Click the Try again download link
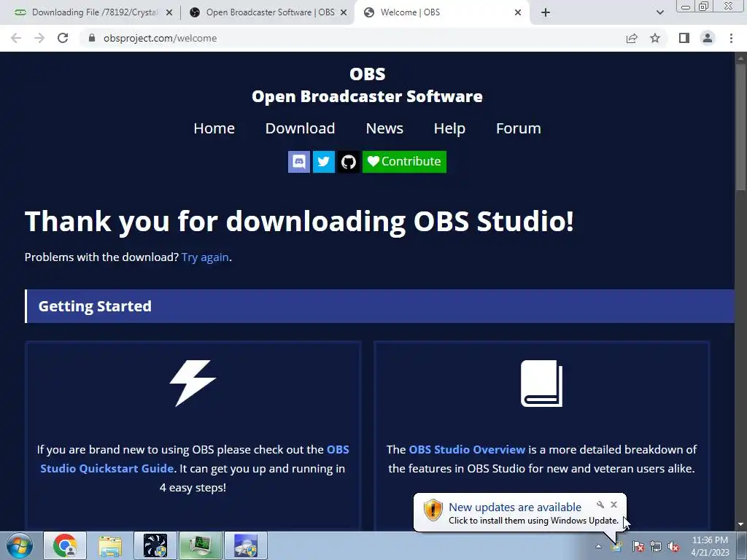The image size is (747, 560). (205, 257)
